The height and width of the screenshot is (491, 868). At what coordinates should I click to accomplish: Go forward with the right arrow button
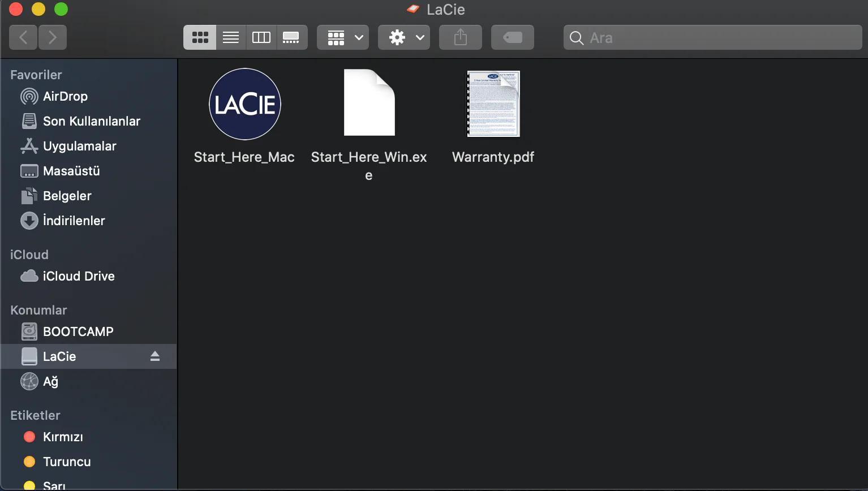53,37
